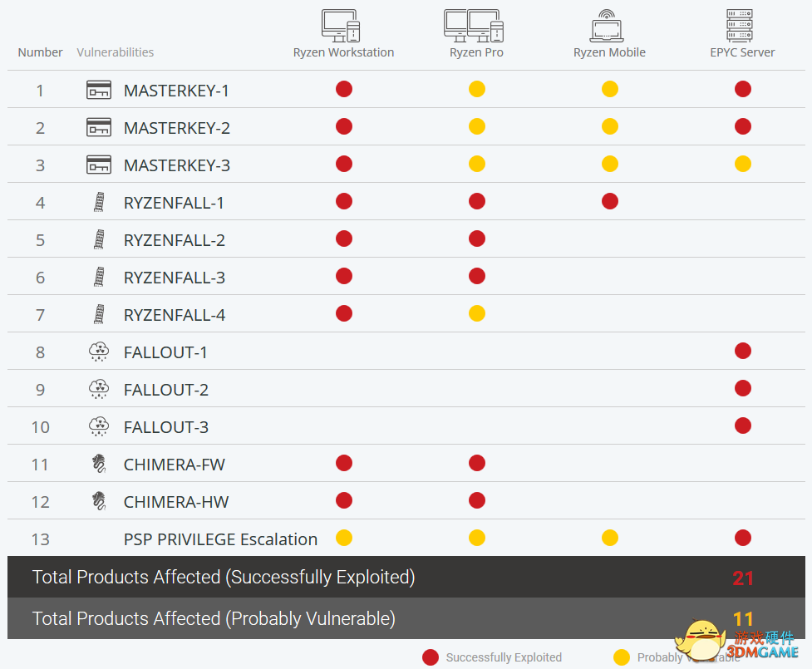Click the red Successfully Exploited legend dot
812x669 pixels.
coord(431,657)
